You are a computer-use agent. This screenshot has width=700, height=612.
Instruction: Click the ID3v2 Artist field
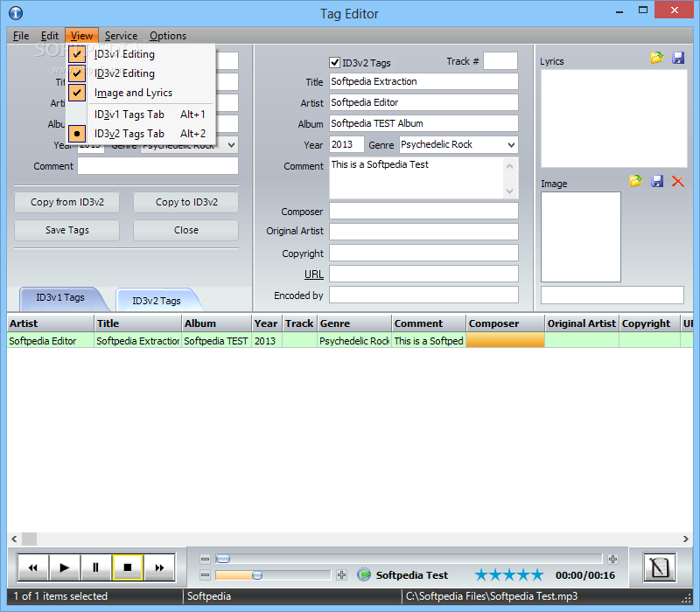point(423,102)
